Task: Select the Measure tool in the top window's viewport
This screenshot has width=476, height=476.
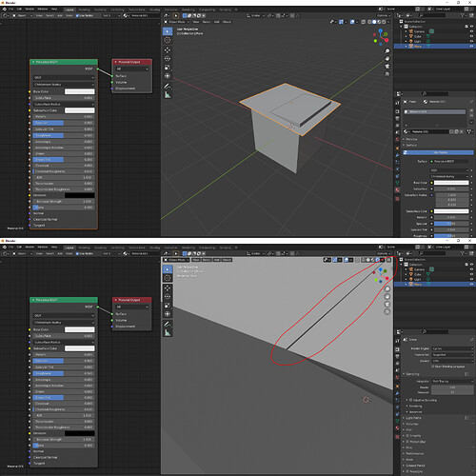Action: pyautogui.click(x=168, y=94)
